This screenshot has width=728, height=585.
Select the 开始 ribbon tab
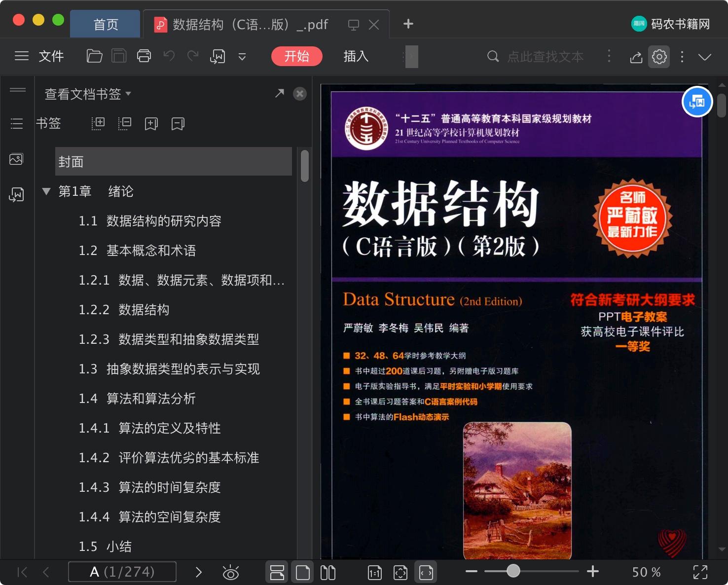pos(296,56)
